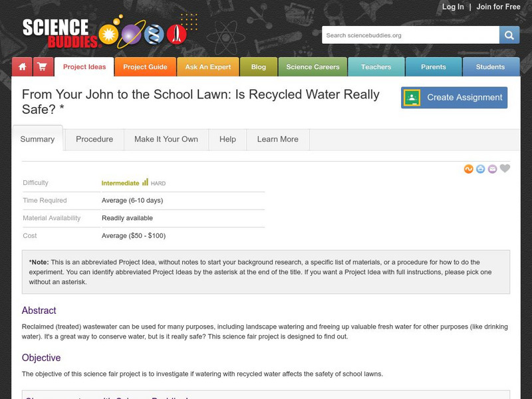
Task: Open the shopping cart icon
Action: (x=42, y=67)
